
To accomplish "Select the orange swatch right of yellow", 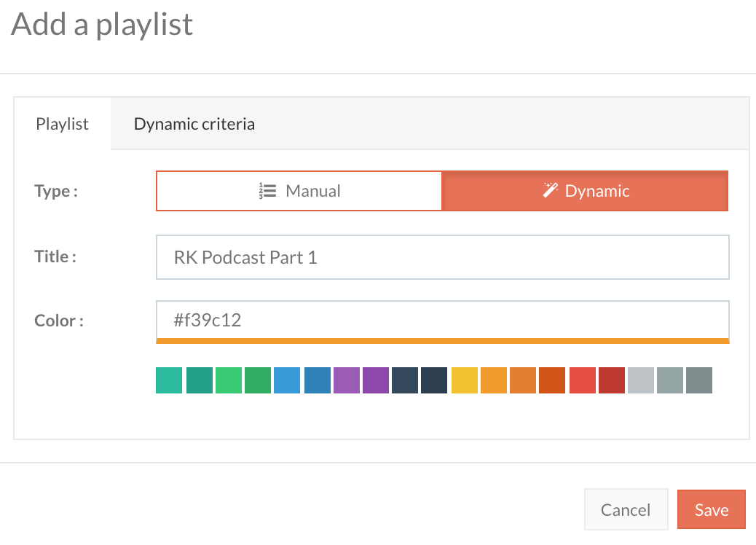I will point(493,380).
